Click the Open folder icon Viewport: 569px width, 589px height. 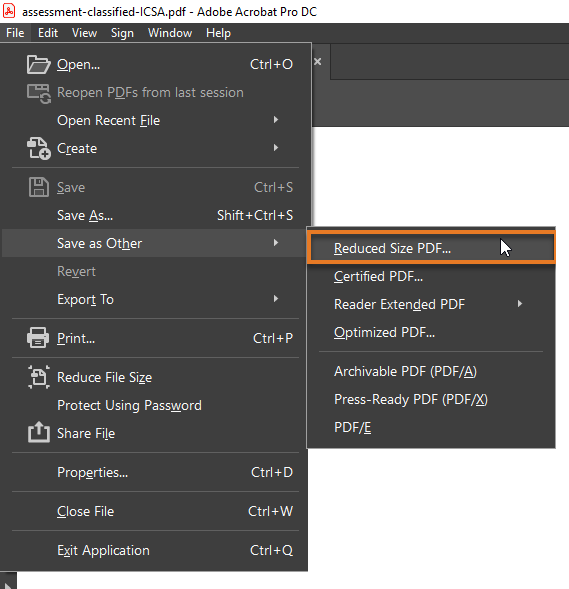coord(38,65)
